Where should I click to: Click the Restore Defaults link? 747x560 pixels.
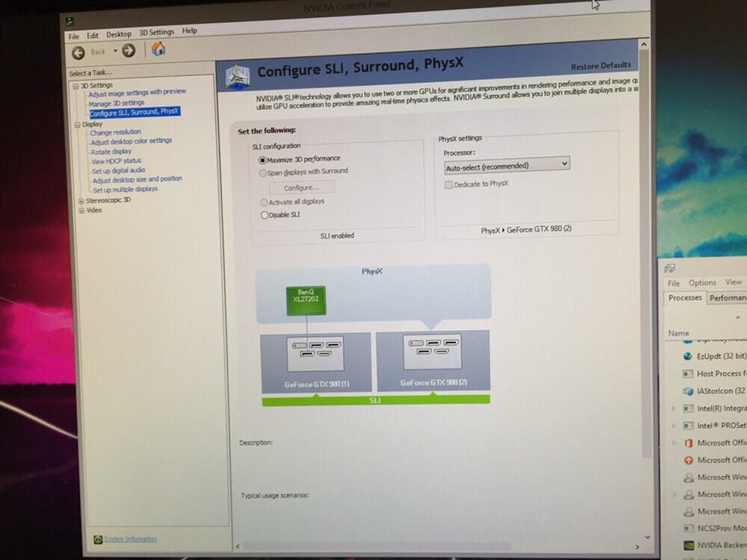click(x=601, y=66)
